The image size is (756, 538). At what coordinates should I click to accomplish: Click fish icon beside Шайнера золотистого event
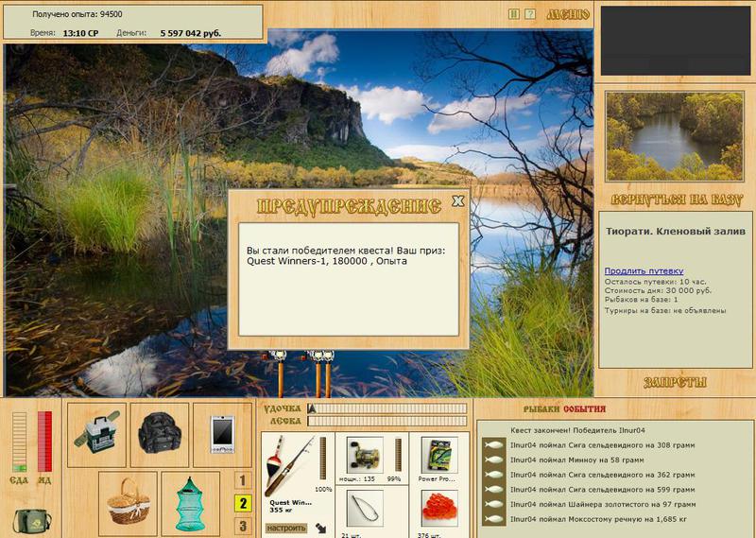pyautogui.click(x=493, y=504)
